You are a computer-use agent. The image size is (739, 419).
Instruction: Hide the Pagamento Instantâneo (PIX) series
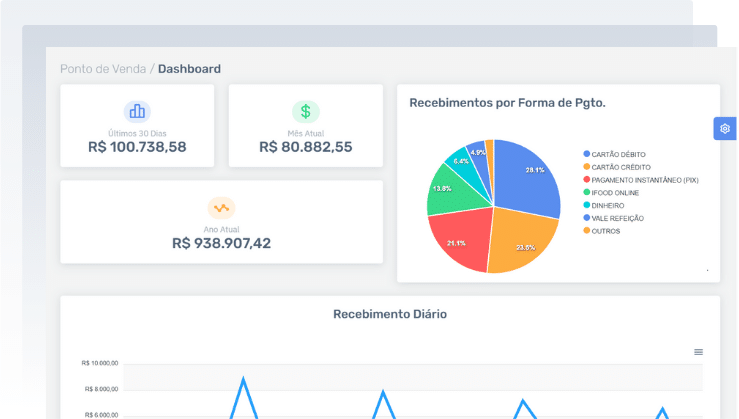point(644,180)
